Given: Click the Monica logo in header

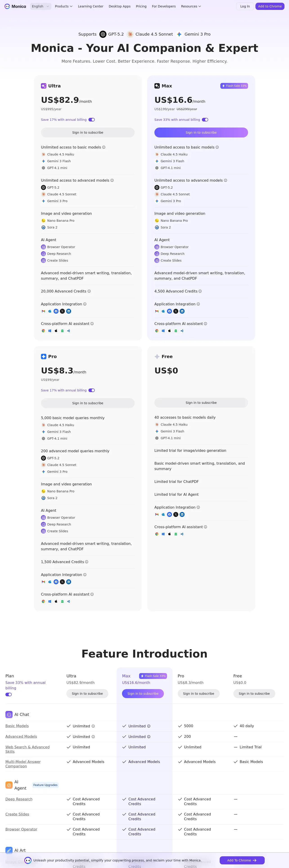Looking at the screenshot, I should (x=15, y=6).
